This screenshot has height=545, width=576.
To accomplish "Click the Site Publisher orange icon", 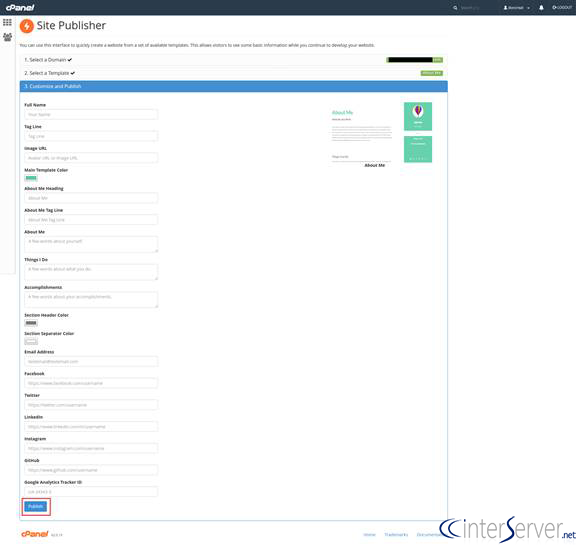I will [27, 26].
